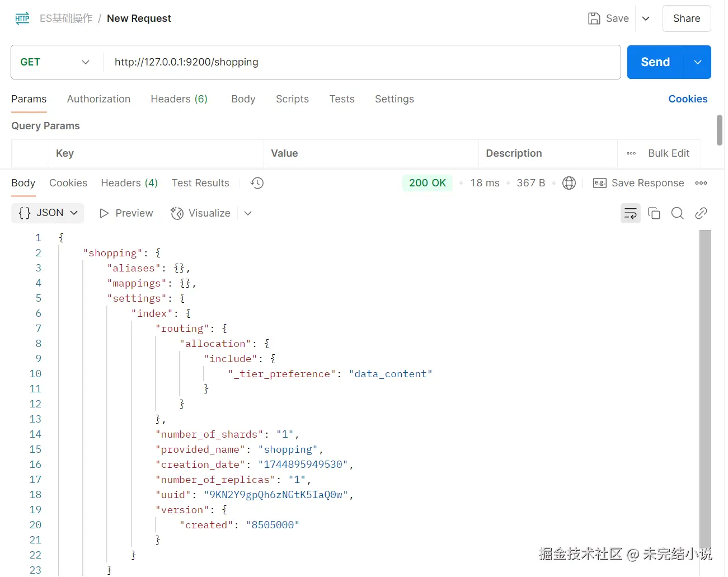
Task: Click the "routing" key in the JSON
Action: click(182, 329)
